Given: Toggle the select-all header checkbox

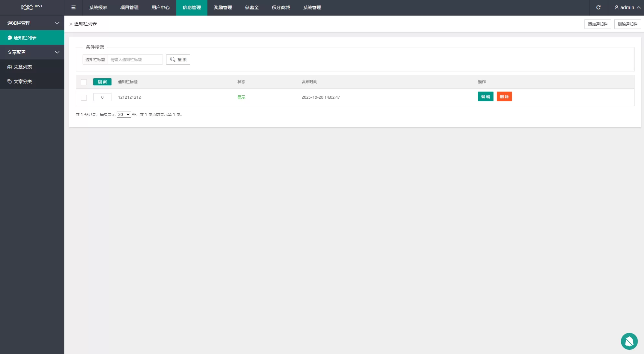Looking at the screenshot, I should pos(84,82).
